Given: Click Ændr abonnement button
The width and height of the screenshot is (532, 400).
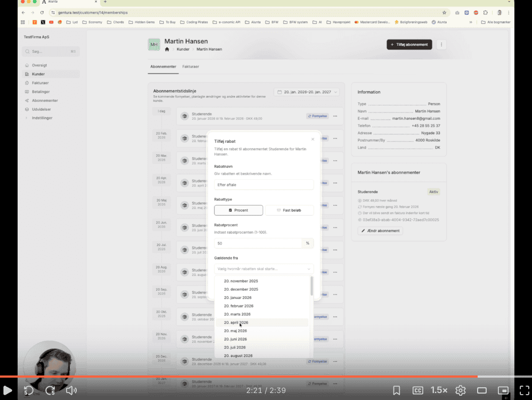Looking at the screenshot, I should pyautogui.click(x=380, y=231).
